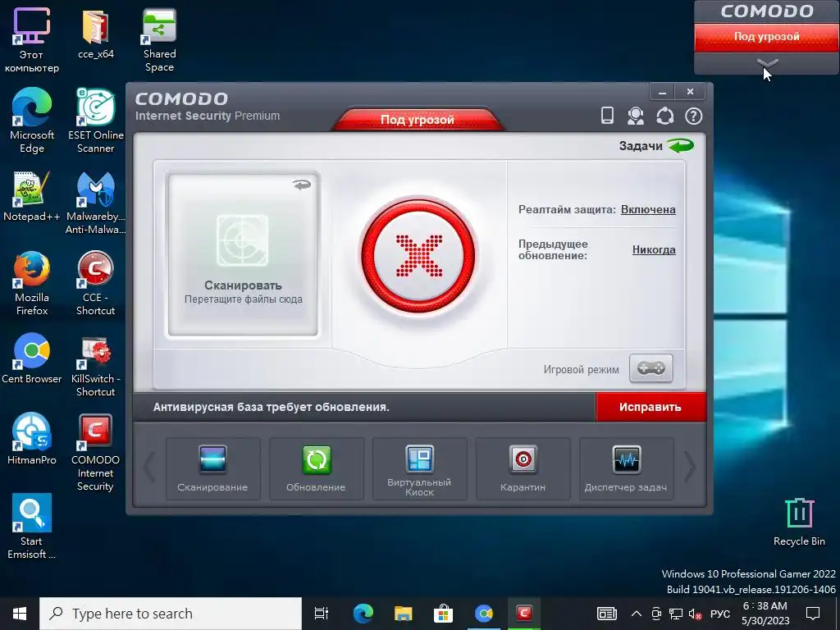Click the taskbar search box

pos(171,614)
